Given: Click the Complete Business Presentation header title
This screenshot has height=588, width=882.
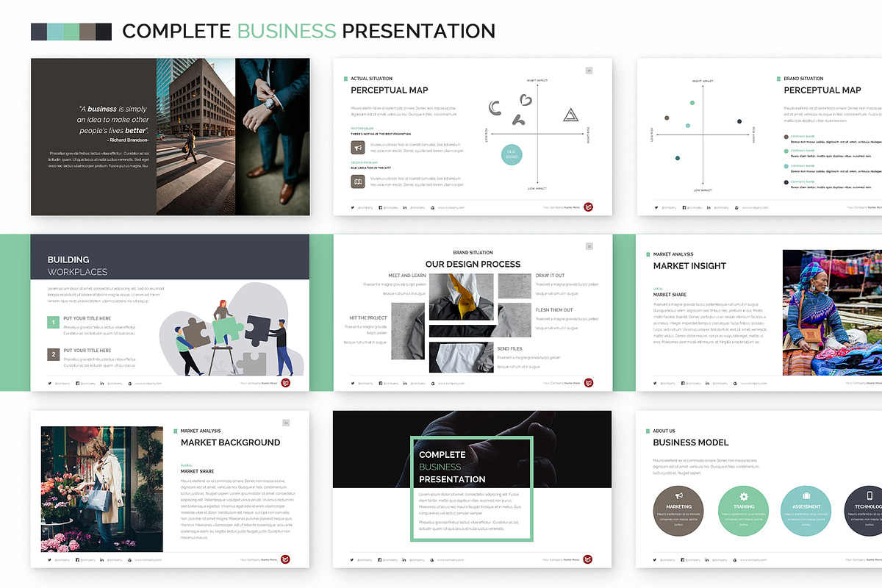Looking at the screenshot, I should point(309,32).
